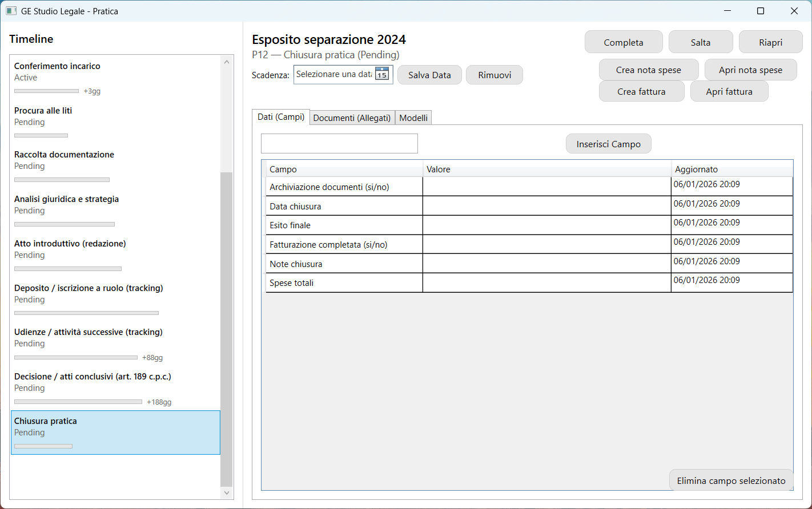Screen dimensions: 812x509
Task: Focus the new field name text box
Action: [339, 144]
